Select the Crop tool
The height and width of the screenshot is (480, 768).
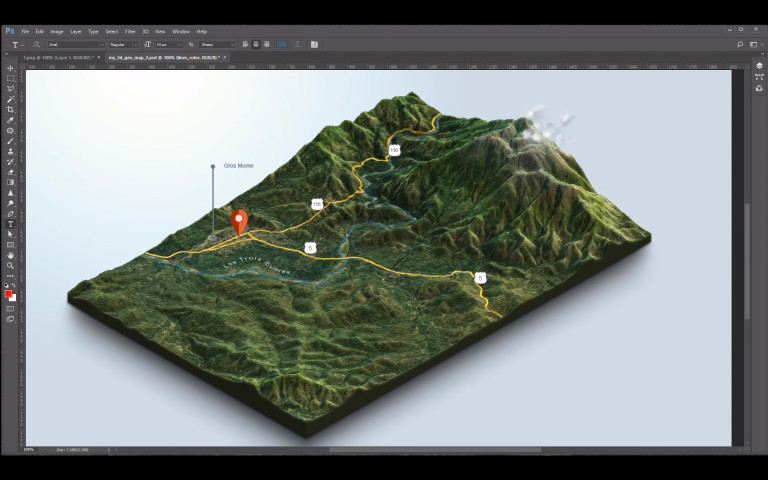[x=10, y=109]
